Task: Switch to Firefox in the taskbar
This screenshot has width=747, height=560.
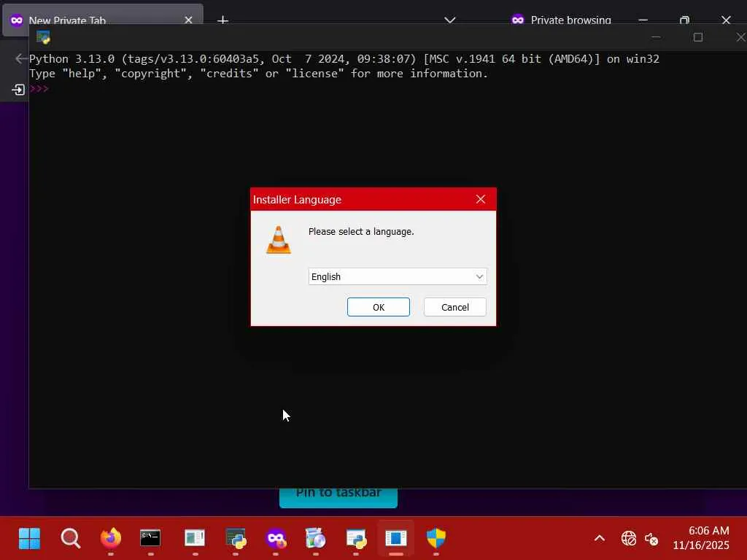Action: (111, 539)
